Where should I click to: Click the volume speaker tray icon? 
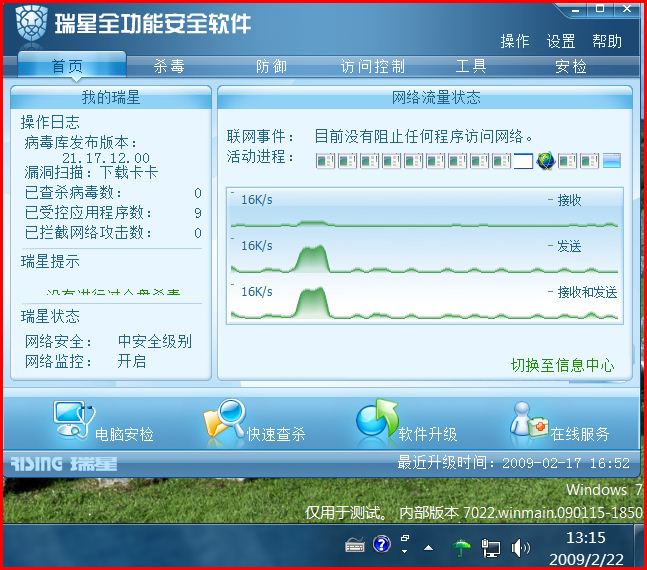(520, 548)
